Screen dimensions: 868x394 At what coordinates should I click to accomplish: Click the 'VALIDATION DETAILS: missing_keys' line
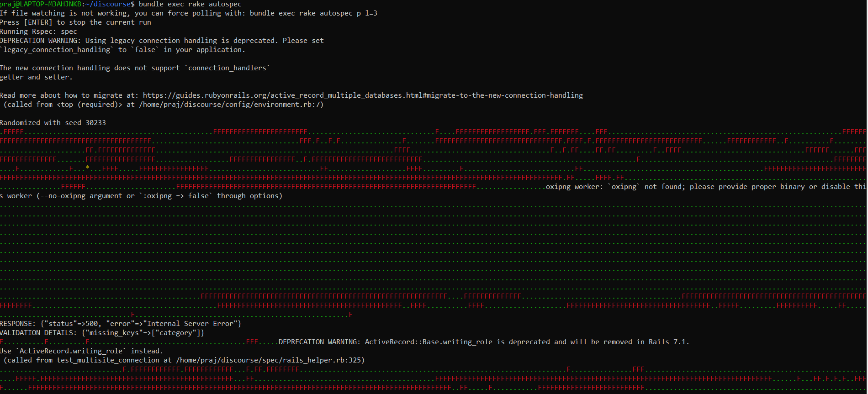(x=102, y=333)
